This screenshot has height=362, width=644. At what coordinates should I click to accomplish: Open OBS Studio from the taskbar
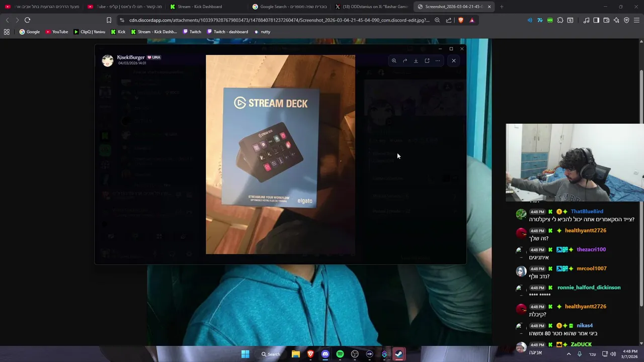coord(355,354)
